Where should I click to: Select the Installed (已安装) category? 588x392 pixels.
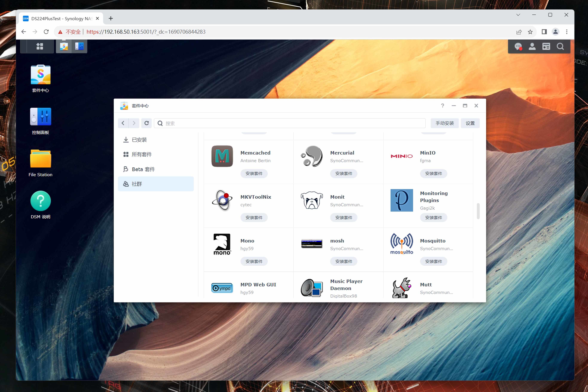coord(139,140)
